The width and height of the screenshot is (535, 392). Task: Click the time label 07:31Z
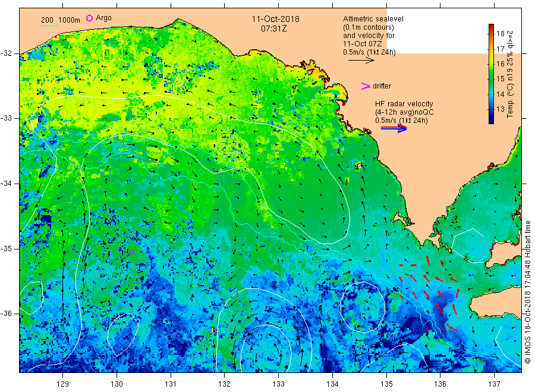[x=274, y=29]
